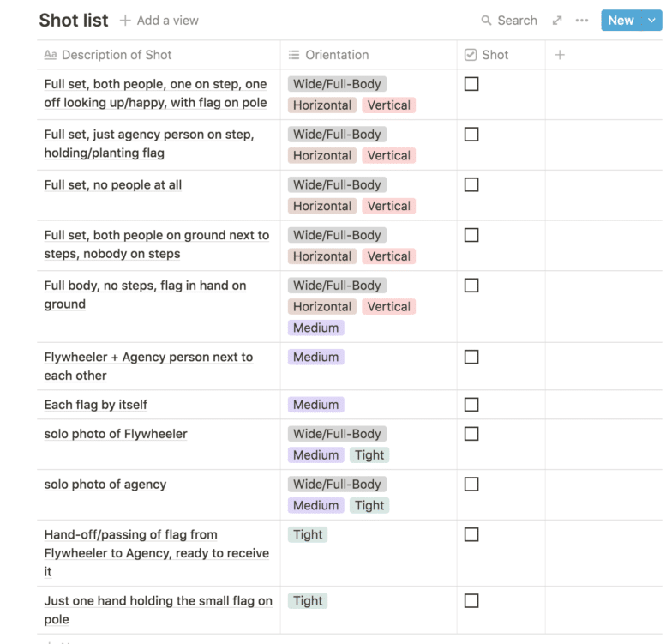Screen dimensions: 672x644
Task: Click the Search magnifier icon
Action: (x=487, y=21)
